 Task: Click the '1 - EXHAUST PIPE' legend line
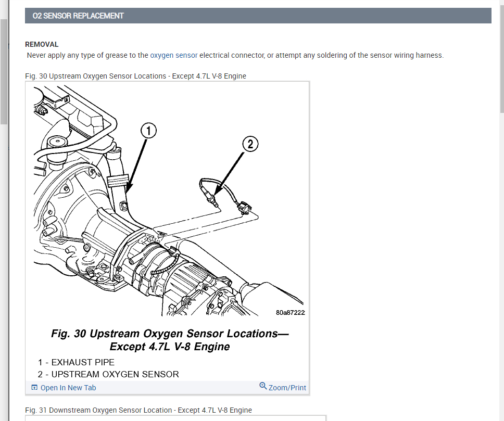pyautogui.click(x=76, y=362)
